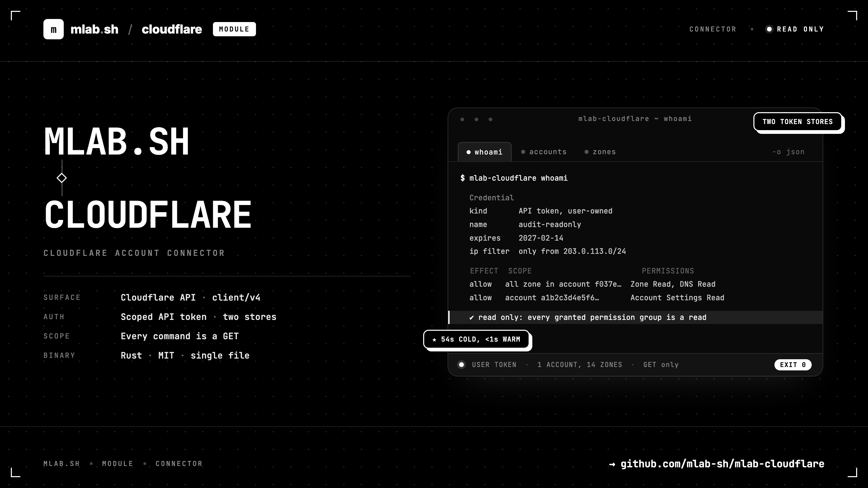Click the footer 'MODULE' label
Screen dimensions: 868x488
pos(118,464)
